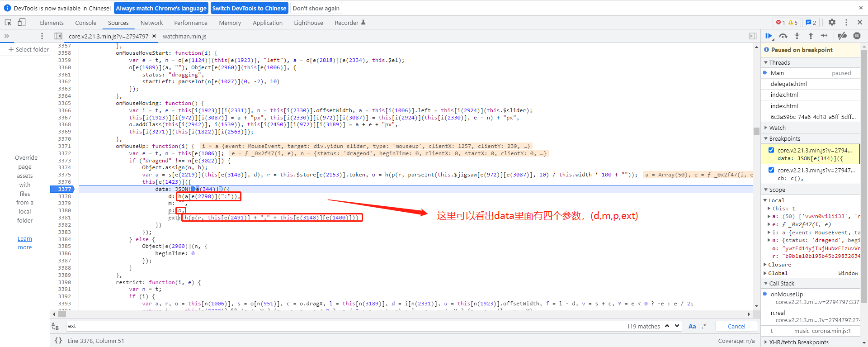The image size is (868, 347).
Task: Expand the Closure scope entry
Action: click(779, 265)
